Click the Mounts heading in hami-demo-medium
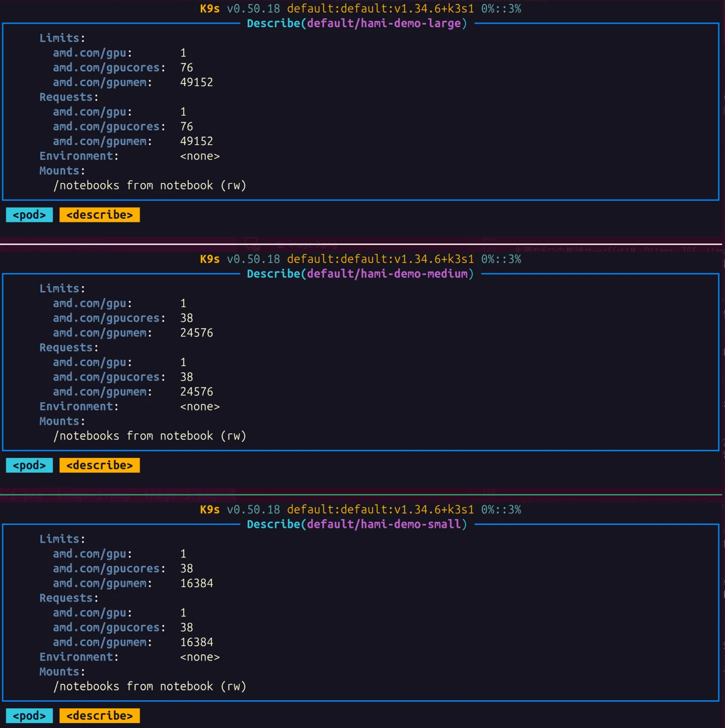The height and width of the screenshot is (728, 725). [x=62, y=421]
